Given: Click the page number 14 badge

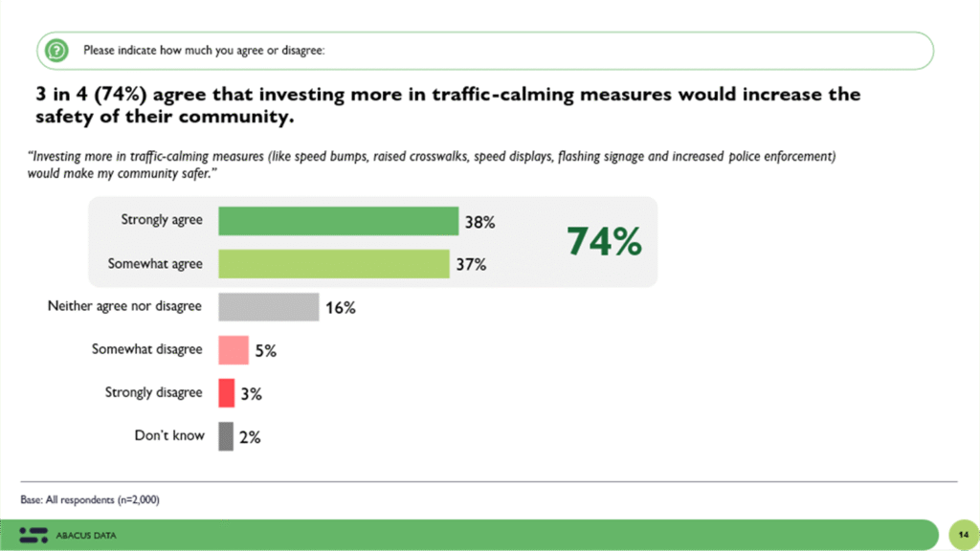Looking at the screenshot, I should pos(961,534).
